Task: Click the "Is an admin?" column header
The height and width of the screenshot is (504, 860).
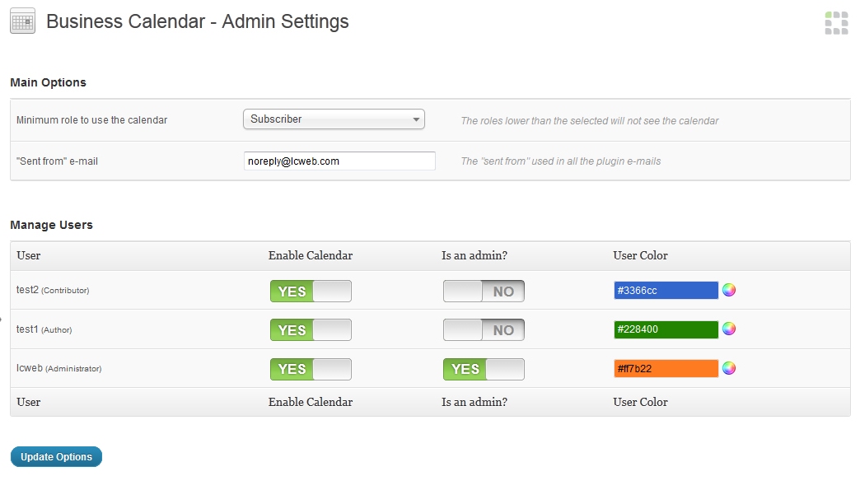Action: click(474, 255)
